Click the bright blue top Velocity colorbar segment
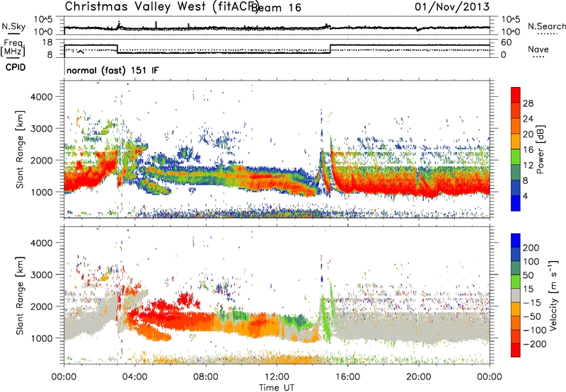566x392 pixels. click(516, 241)
